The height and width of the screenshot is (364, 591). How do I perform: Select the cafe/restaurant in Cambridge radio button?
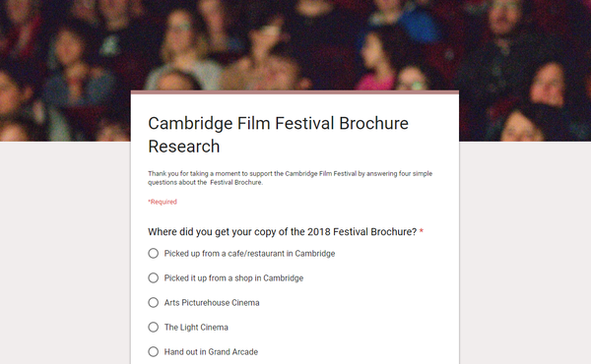[x=153, y=254]
